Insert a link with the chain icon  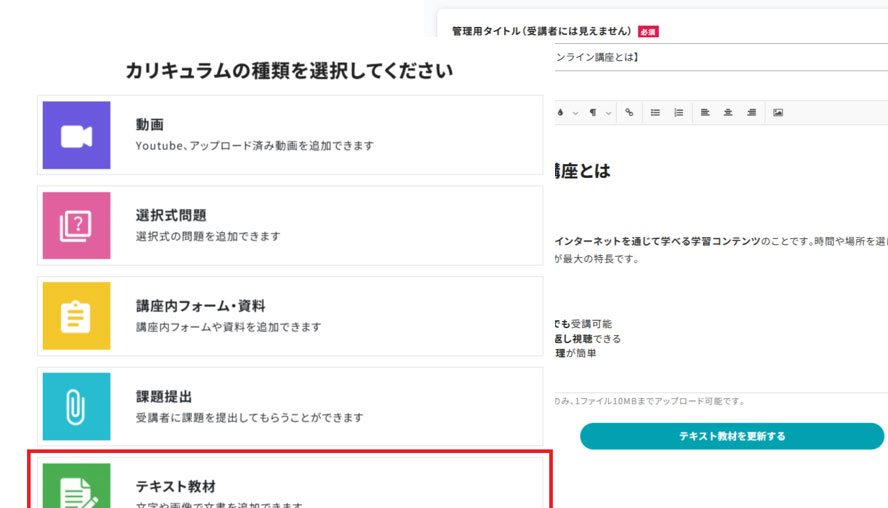coord(629,113)
